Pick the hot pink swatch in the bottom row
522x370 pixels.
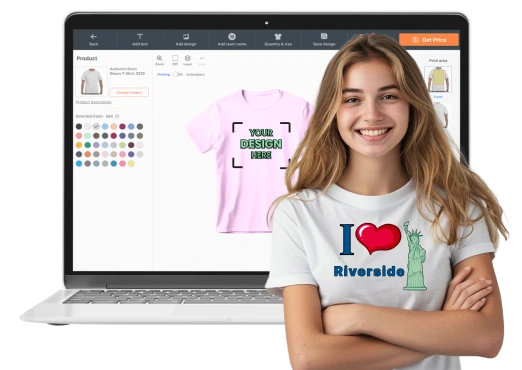[122, 164]
